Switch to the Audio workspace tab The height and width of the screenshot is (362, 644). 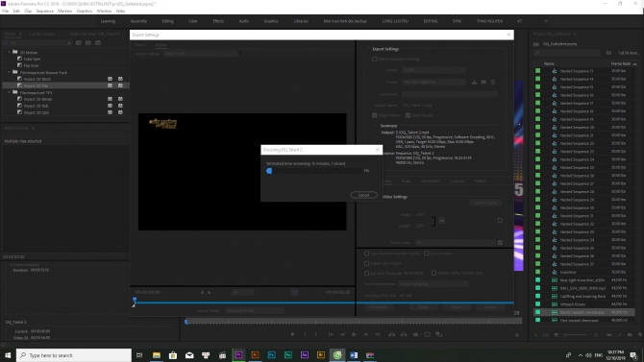[x=244, y=21]
